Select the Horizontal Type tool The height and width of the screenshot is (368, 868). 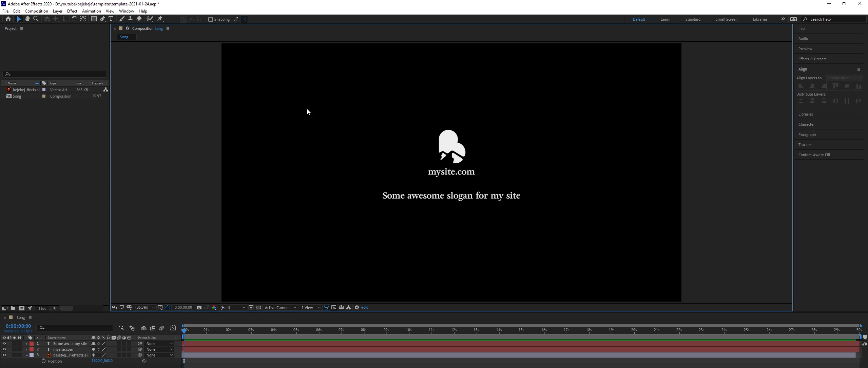coord(111,19)
